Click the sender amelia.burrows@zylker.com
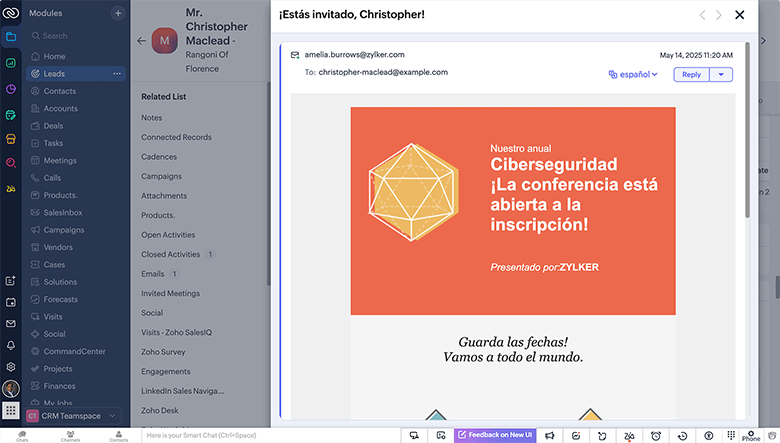Image resolution: width=780 pixels, height=443 pixels. tap(354, 55)
